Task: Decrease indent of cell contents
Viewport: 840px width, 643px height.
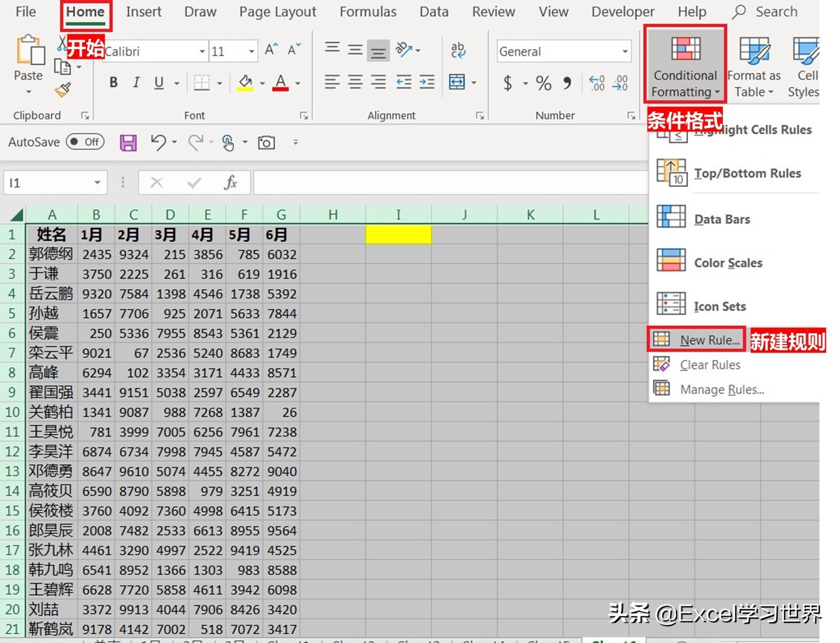Action: (x=404, y=82)
